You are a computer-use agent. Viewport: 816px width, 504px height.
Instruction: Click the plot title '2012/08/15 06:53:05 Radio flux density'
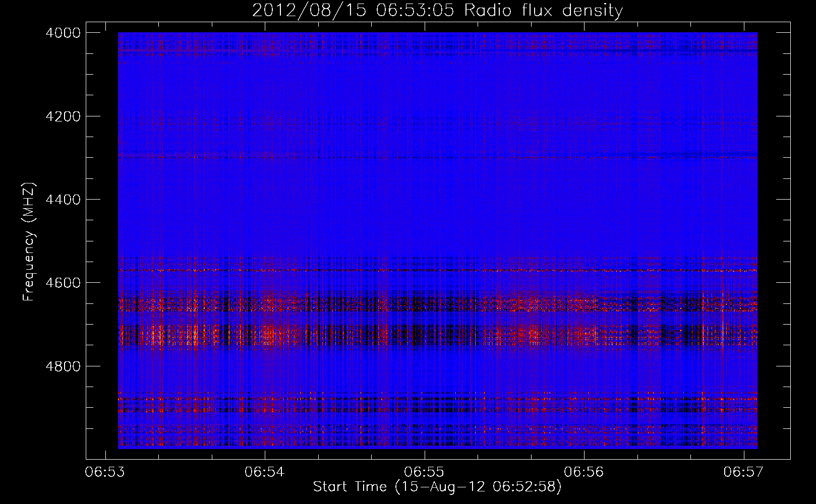pyautogui.click(x=437, y=11)
